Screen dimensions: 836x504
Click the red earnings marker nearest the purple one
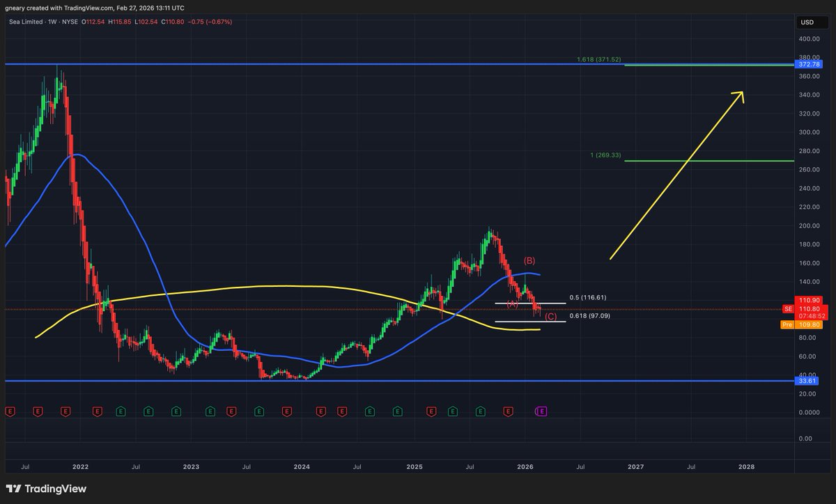click(x=508, y=411)
